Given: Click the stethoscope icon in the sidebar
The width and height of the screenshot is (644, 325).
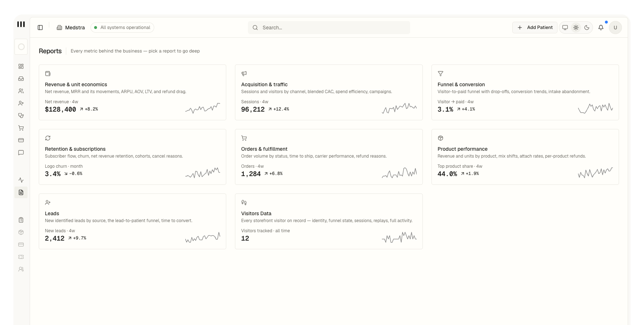Looking at the screenshot, I should [x=21, y=116].
